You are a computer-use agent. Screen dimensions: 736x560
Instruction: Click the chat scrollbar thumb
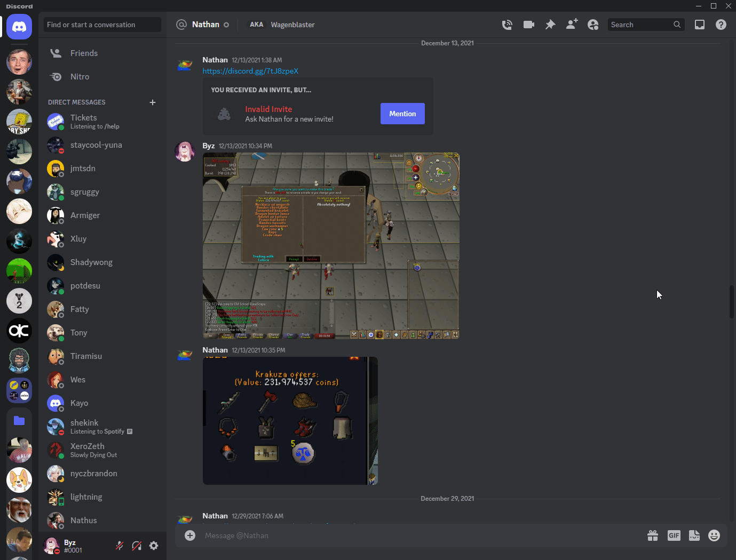[732, 302]
